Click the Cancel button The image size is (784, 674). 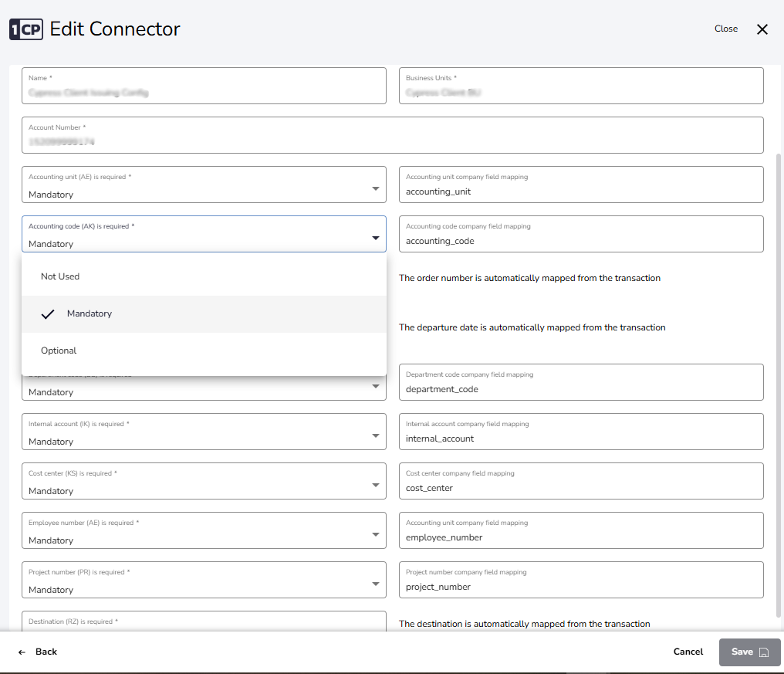(688, 652)
